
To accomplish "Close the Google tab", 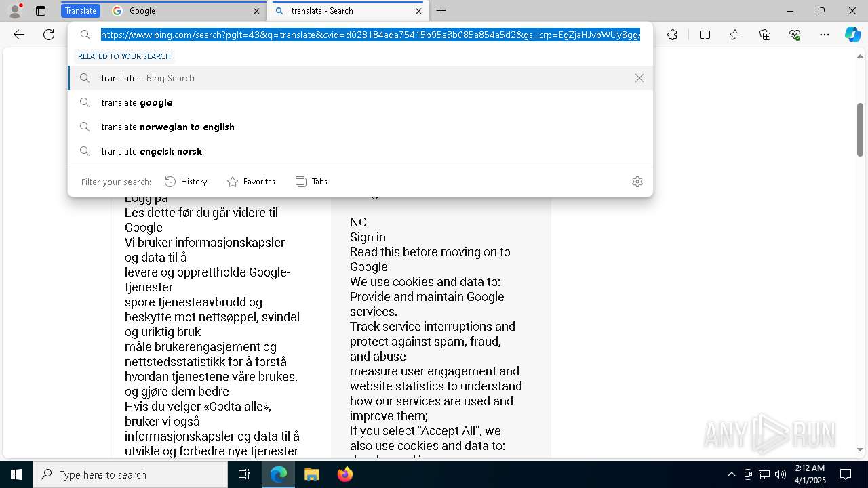I will pos(257,11).
